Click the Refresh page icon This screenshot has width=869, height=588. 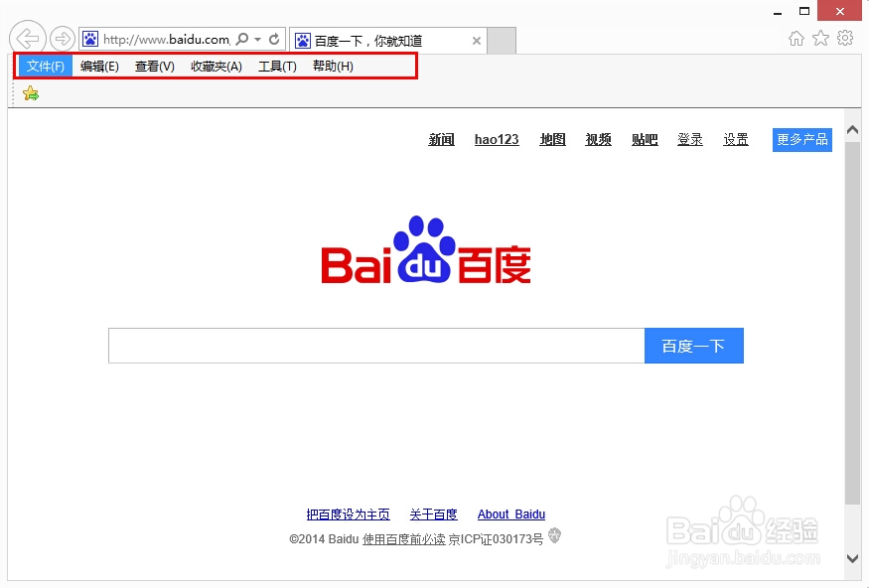click(274, 39)
